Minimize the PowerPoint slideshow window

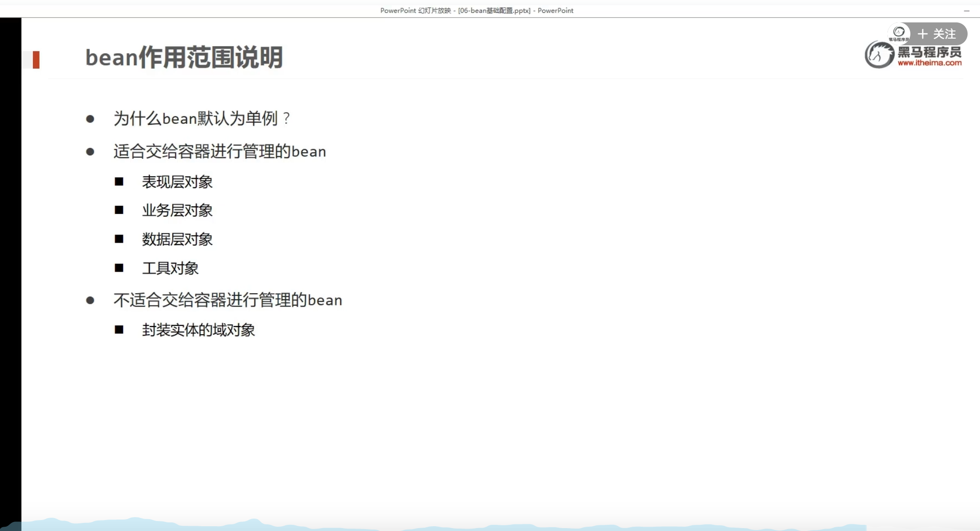coord(967,10)
